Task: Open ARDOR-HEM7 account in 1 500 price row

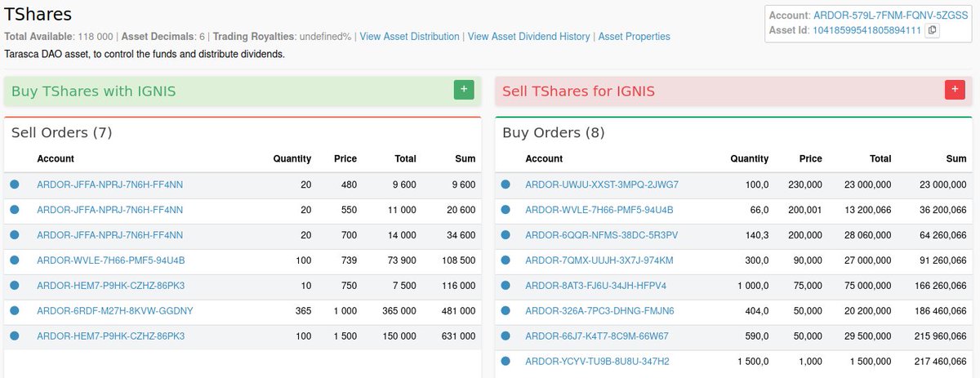Action: point(111,336)
